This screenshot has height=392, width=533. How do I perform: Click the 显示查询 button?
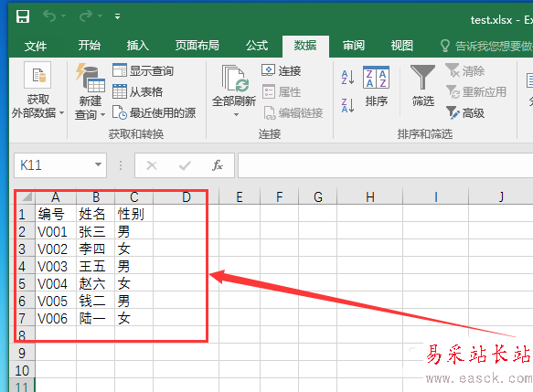[144, 70]
